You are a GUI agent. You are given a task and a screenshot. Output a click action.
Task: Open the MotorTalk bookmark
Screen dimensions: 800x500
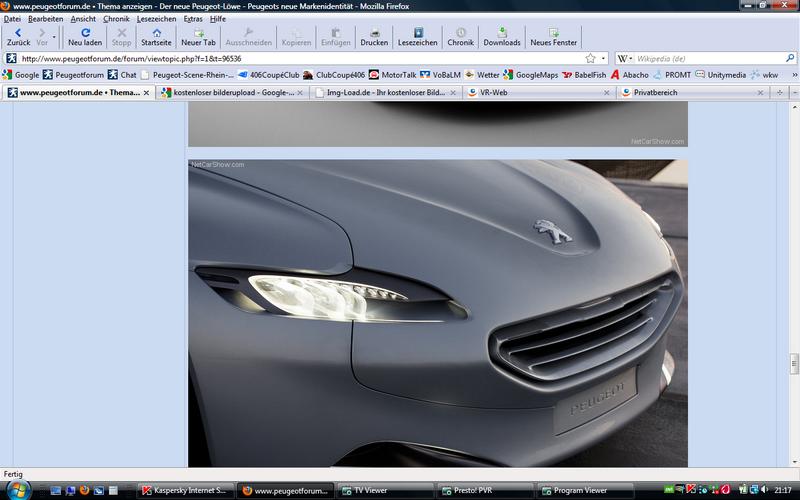(x=393, y=75)
